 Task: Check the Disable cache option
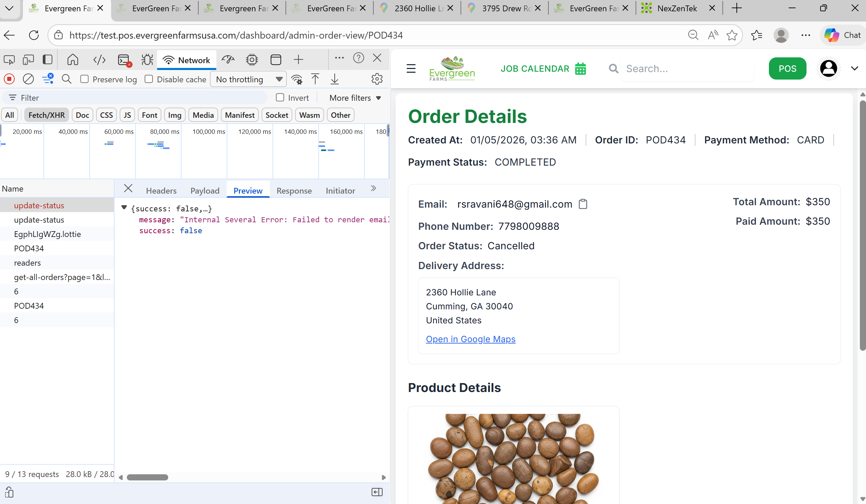149,79
